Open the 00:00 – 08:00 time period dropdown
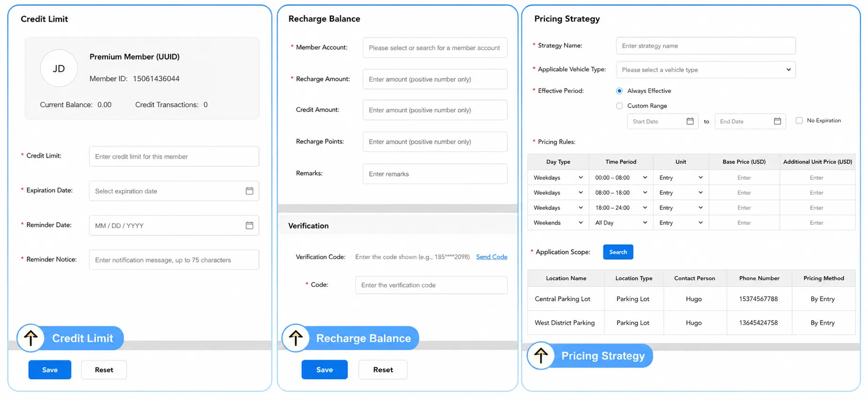Screen dimensions: 868x400 tap(621, 177)
